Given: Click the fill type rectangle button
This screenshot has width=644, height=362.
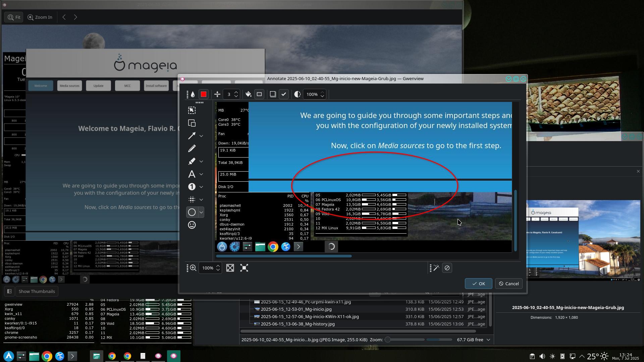Looking at the screenshot, I should 259,94.
